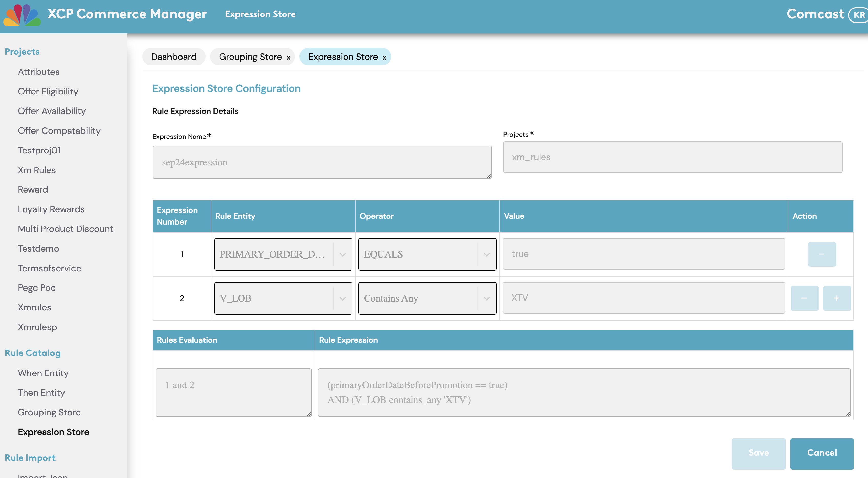The width and height of the screenshot is (868, 478).
Task: Open Grouping Store in Rule Catalog sidebar
Action: click(49, 412)
